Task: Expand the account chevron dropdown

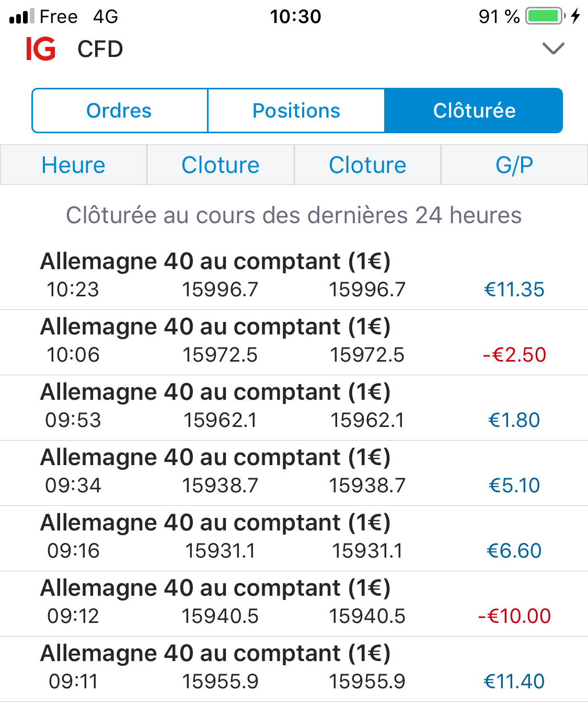Action: 554,49
